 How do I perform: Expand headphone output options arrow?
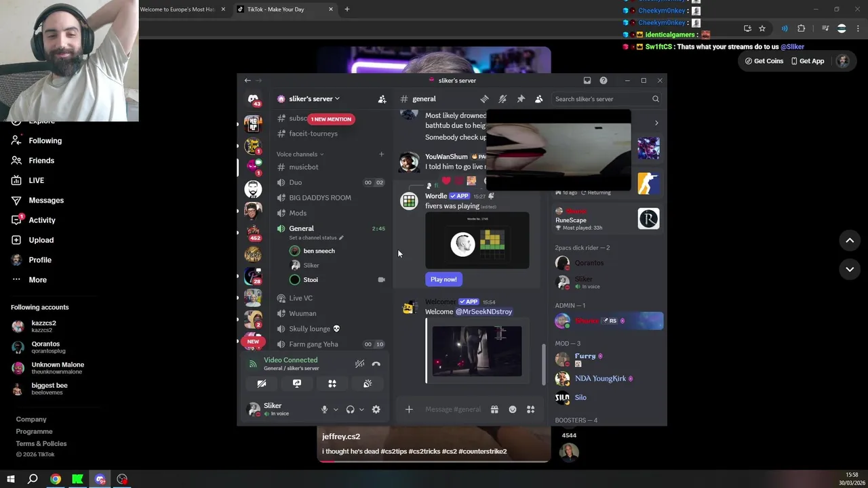(x=361, y=409)
